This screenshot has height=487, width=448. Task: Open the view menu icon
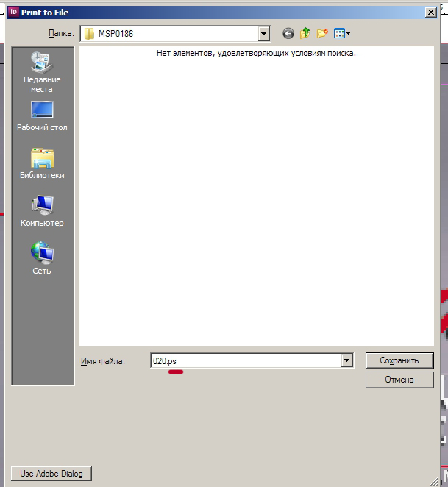pos(342,33)
